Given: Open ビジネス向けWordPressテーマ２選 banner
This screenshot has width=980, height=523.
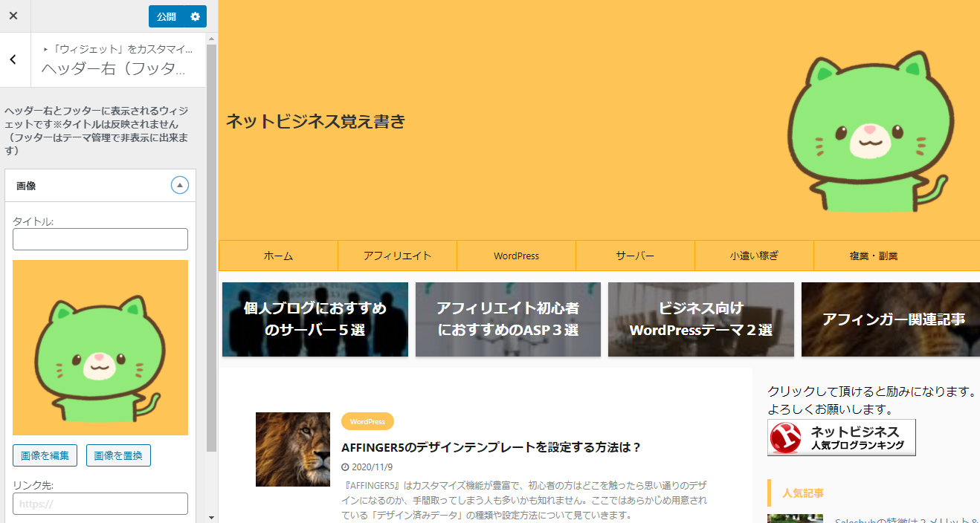Looking at the screenshot, I should coord(701,319).
